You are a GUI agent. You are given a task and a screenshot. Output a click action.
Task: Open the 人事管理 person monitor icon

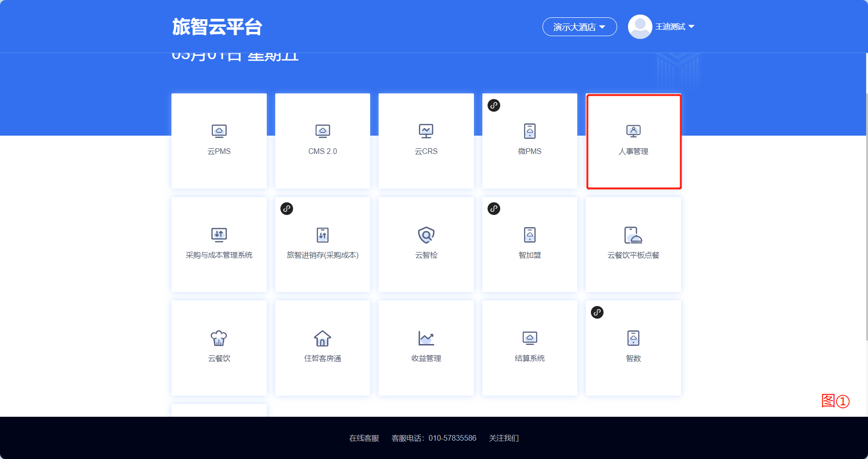coord(633,131)
